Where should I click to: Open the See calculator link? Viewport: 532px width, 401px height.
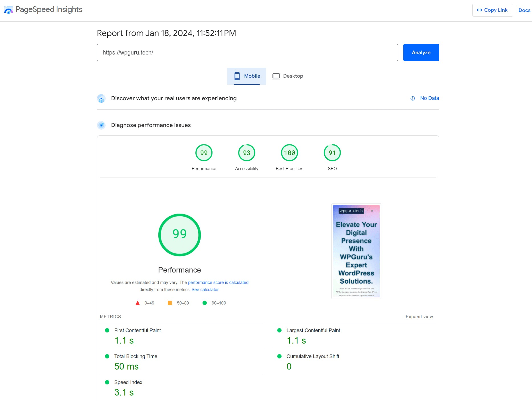point(205,290)
